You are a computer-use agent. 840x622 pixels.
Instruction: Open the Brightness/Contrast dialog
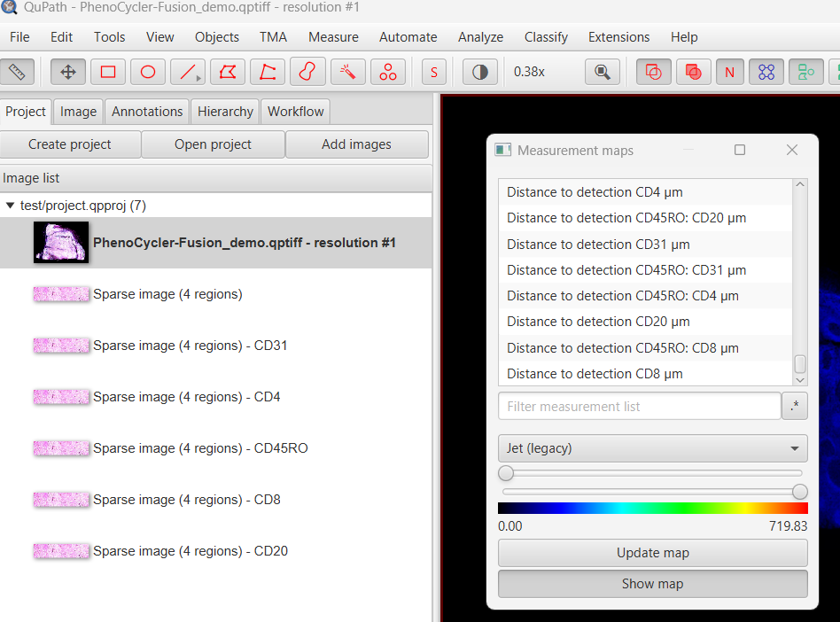(479, 72)
